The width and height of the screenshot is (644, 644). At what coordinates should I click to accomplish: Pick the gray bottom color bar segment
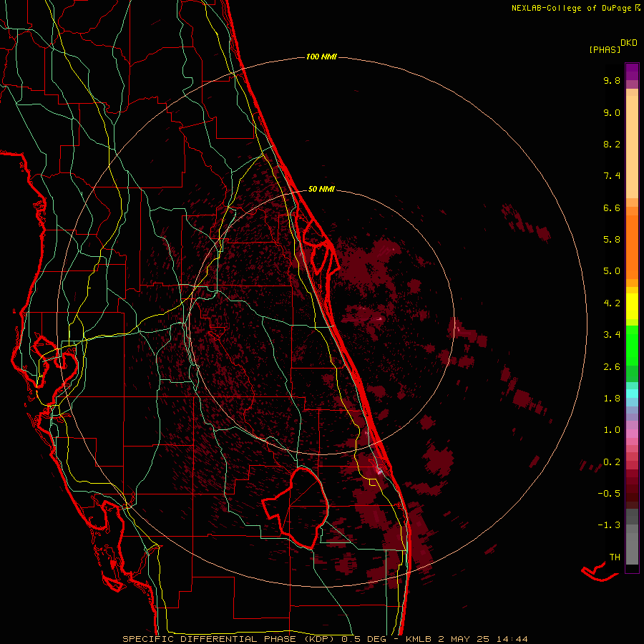632,548
